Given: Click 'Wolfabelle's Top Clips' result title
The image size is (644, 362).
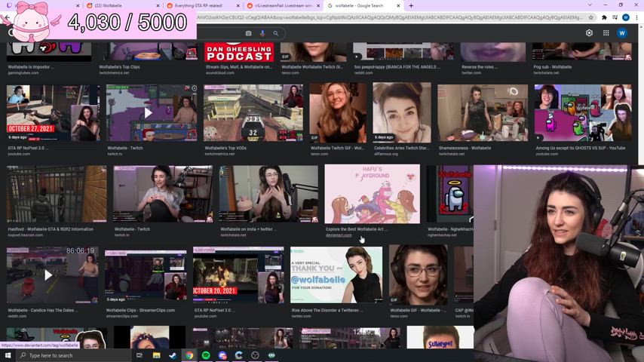Looking at the screenshot, I should click(x=119, y=67).
